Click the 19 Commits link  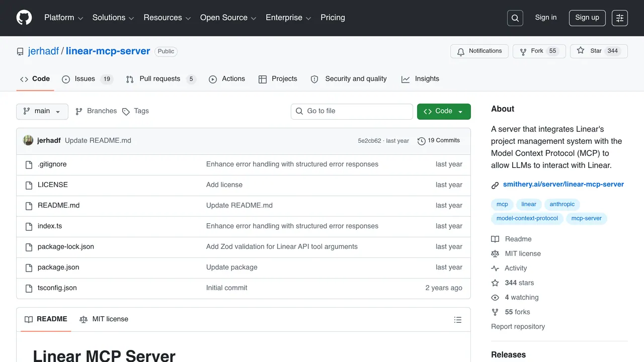click(x=439, y=141)
